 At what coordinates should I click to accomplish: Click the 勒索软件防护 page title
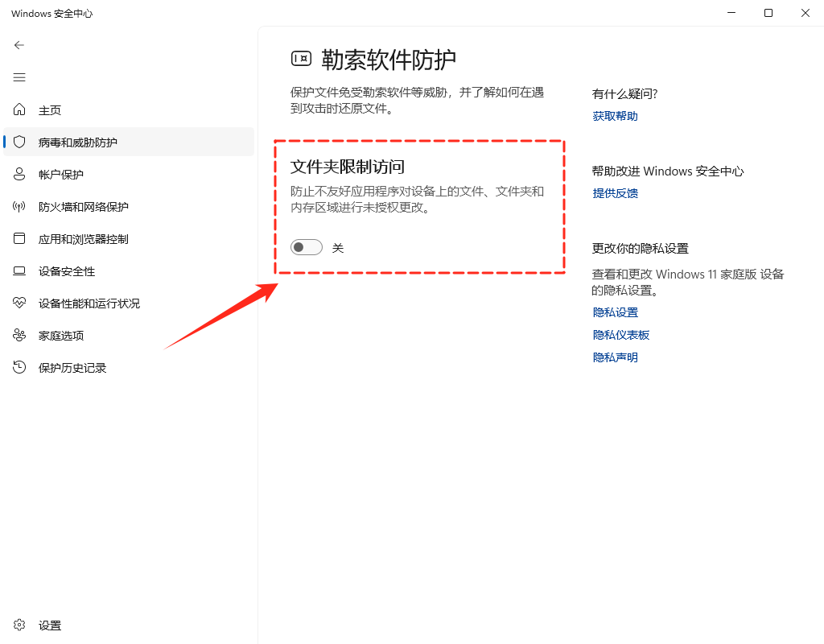click(389, 60)
